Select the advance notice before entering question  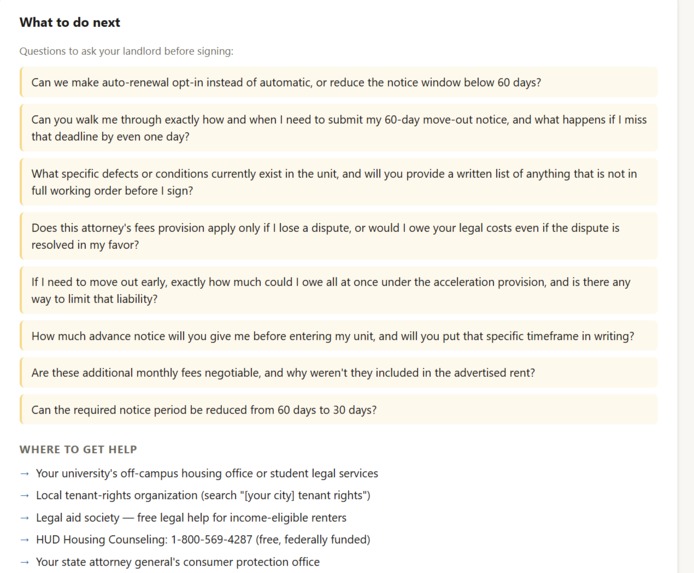click(339, 336)
